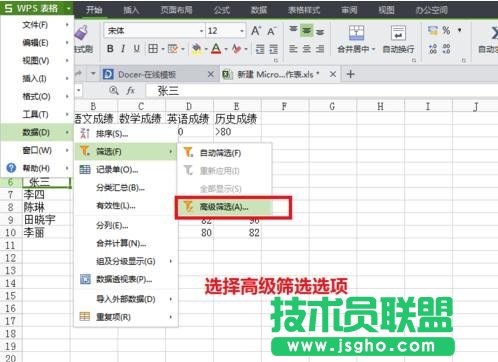The height and width of the screenshot is (362, 498).
Task: Open the font size dropdown showing 12
Action: coord(242,31)
